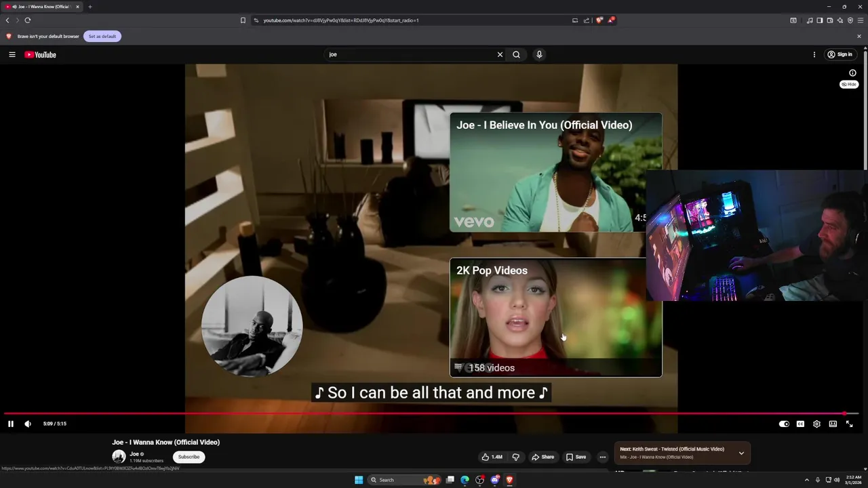The image size is (868, 488).
Task: Toggle the autoplay switch
Action: coord(784,424)
